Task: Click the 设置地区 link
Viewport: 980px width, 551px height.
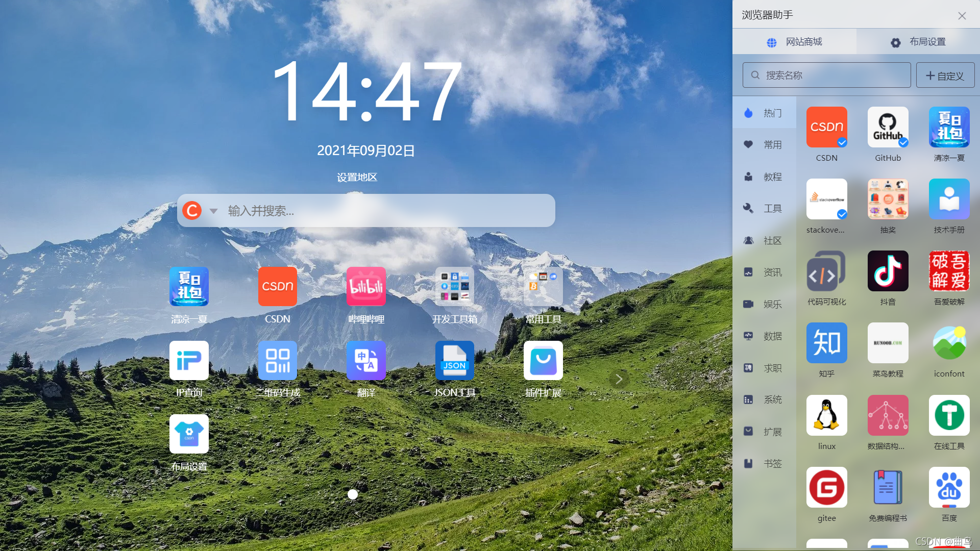Action: click(357, 177)
